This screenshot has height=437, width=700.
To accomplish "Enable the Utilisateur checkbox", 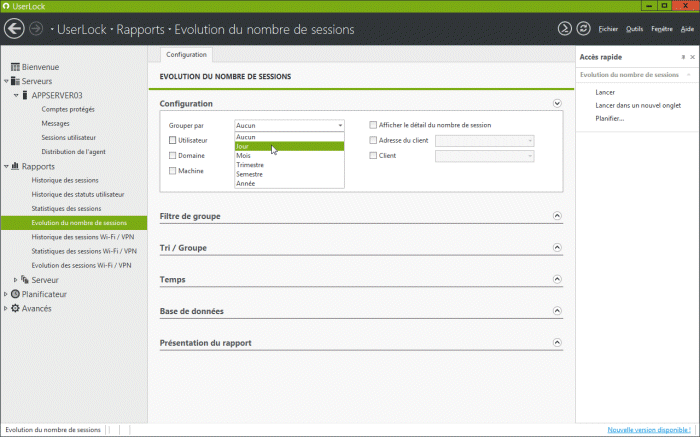I will tap(172, 140).
